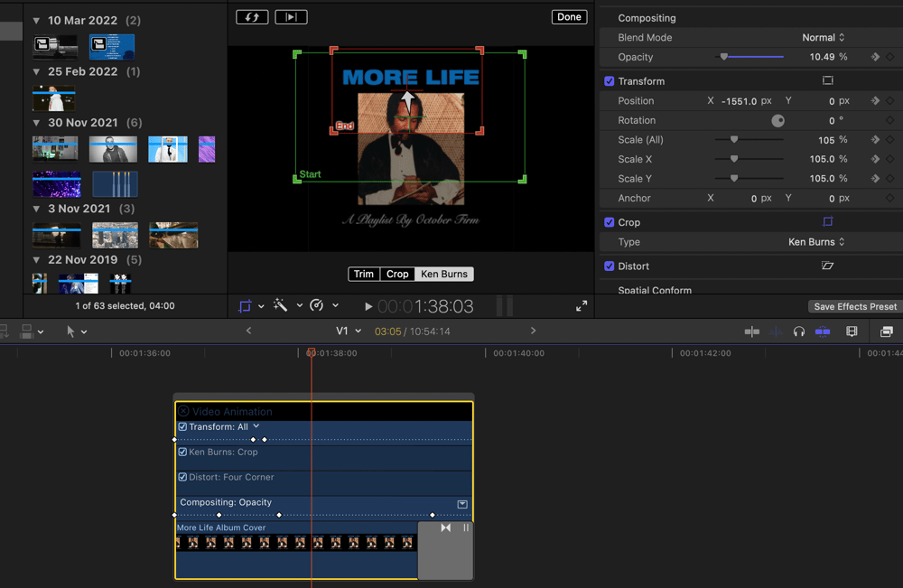Toggle skimming in the timeline

click(751, 331)
